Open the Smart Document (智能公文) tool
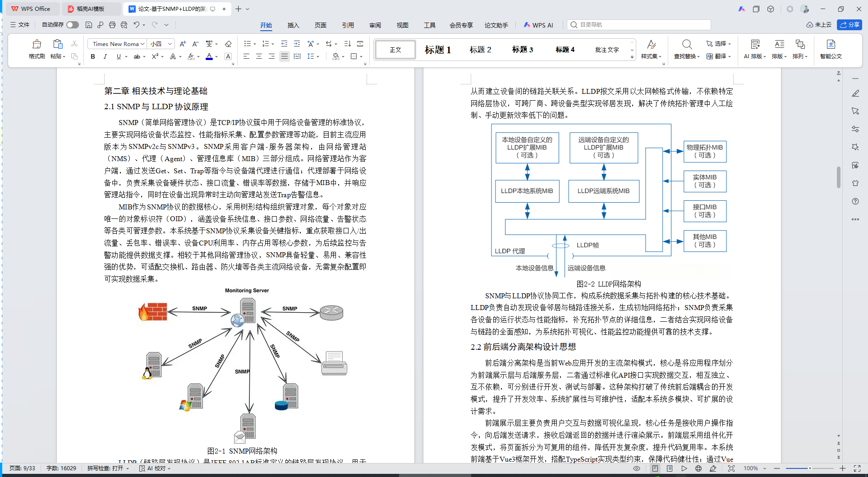868x477 pixels. pos(831,49)
